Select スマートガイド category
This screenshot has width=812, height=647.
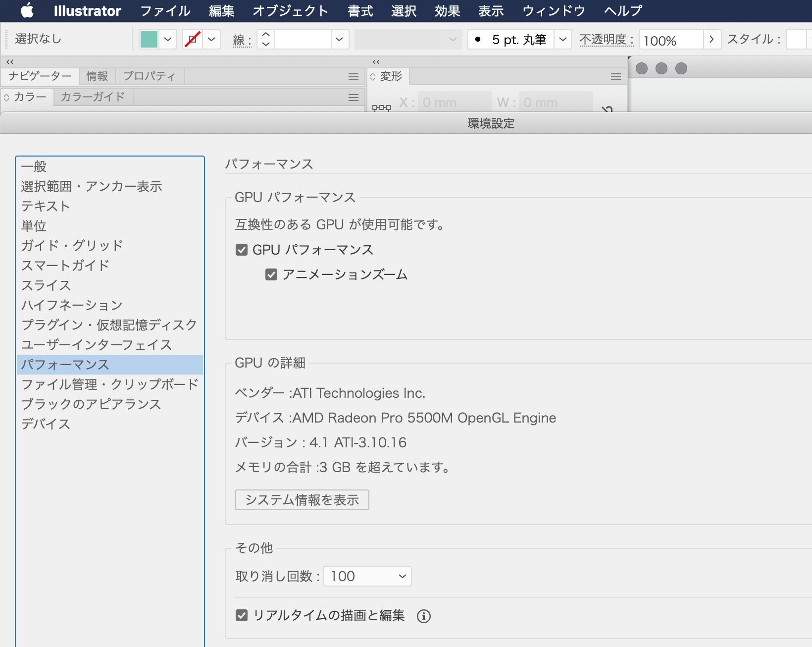pos(110,266)
